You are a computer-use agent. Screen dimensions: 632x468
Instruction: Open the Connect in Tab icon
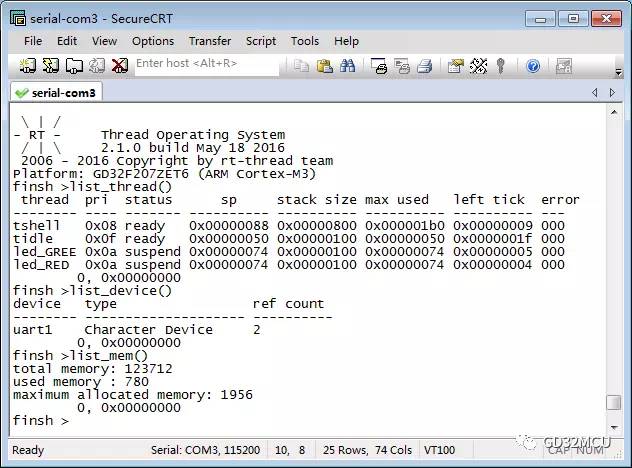[x=74, y=66]
